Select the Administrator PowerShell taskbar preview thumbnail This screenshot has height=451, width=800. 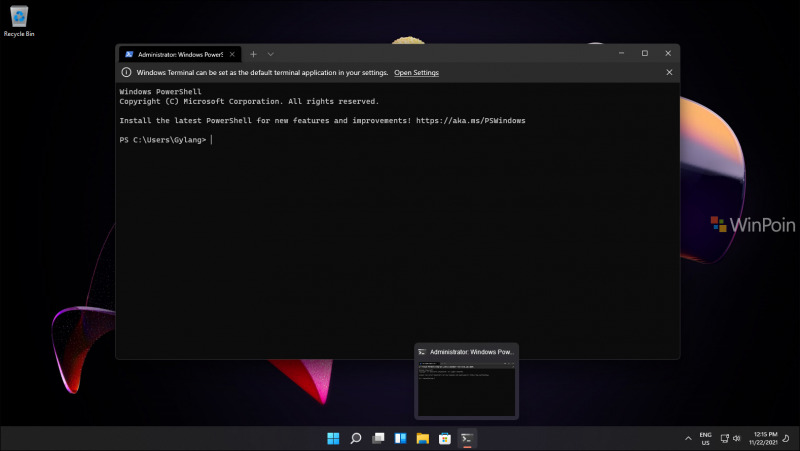point(466,381)
